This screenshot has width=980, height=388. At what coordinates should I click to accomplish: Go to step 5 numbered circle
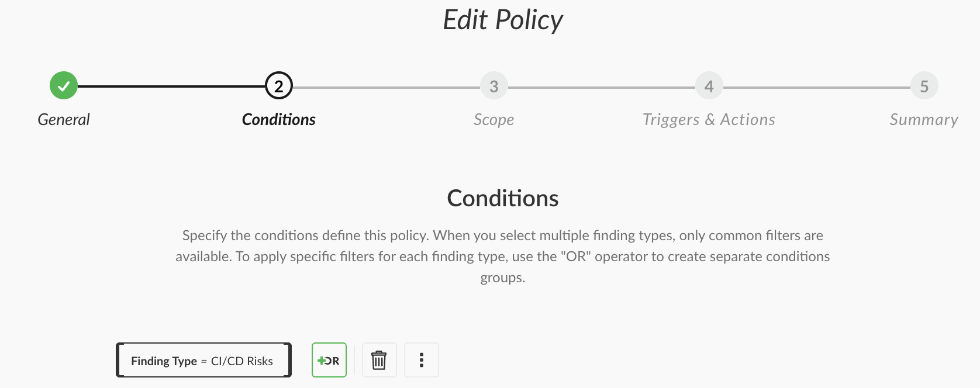924,86
